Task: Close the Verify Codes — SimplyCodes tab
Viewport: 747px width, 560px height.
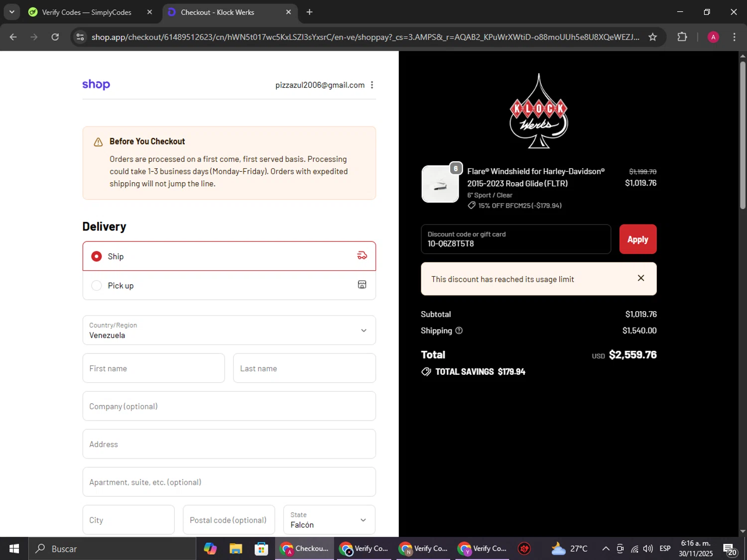Action: coord(149,12)
